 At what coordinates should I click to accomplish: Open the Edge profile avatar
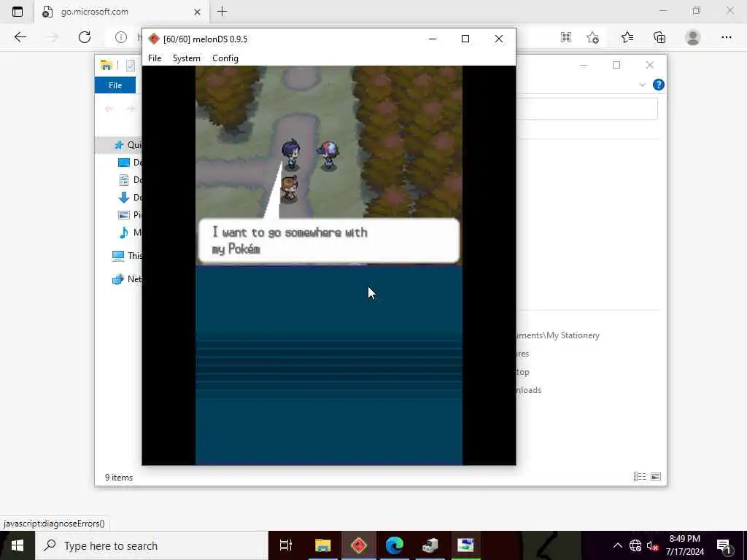click(693, 37)
